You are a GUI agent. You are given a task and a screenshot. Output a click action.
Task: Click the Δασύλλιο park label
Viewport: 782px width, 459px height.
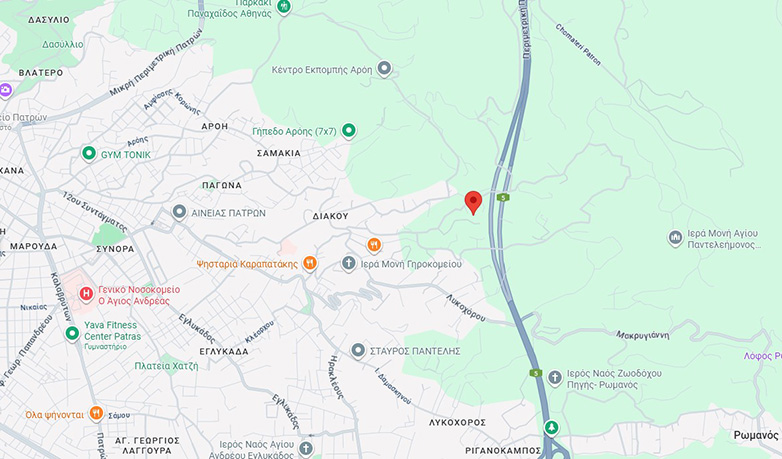coord(62,44)
